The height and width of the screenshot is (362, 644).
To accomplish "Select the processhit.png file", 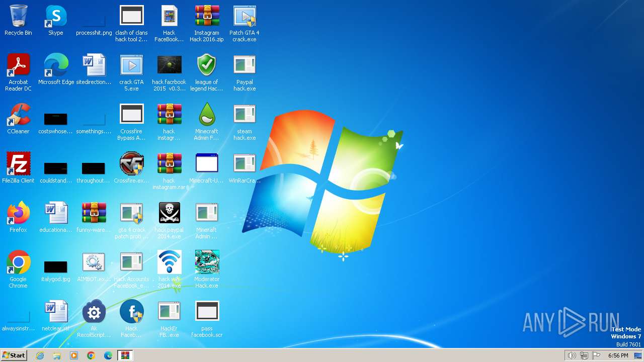I will click(x=94, y=20).
